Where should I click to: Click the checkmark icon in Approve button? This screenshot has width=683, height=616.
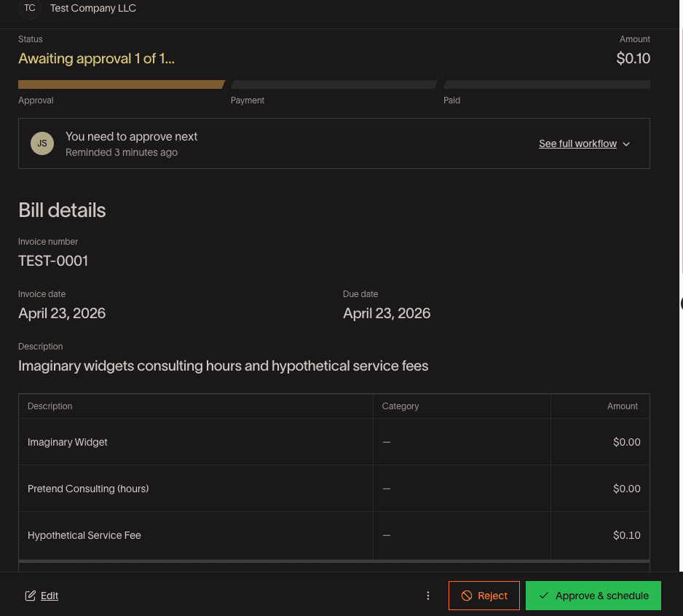pyautogui.click(x=544, y=595)
